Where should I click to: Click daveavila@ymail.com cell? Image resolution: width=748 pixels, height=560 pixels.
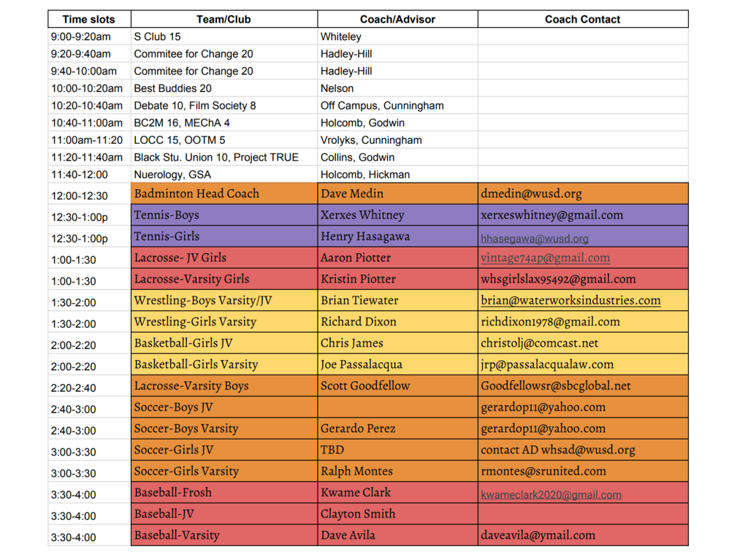(x=583, y=535)
